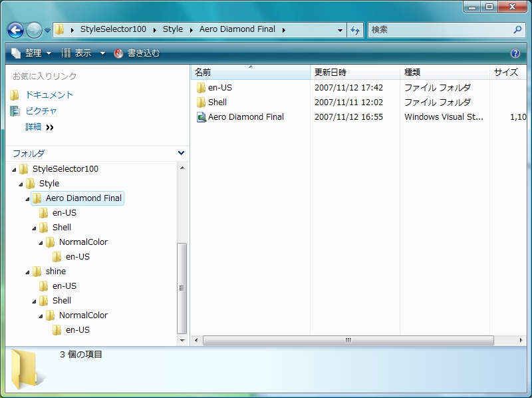Click Windows Visual St... type cell
This screenshot has height=398, width=532.
(x=444, y=117)
